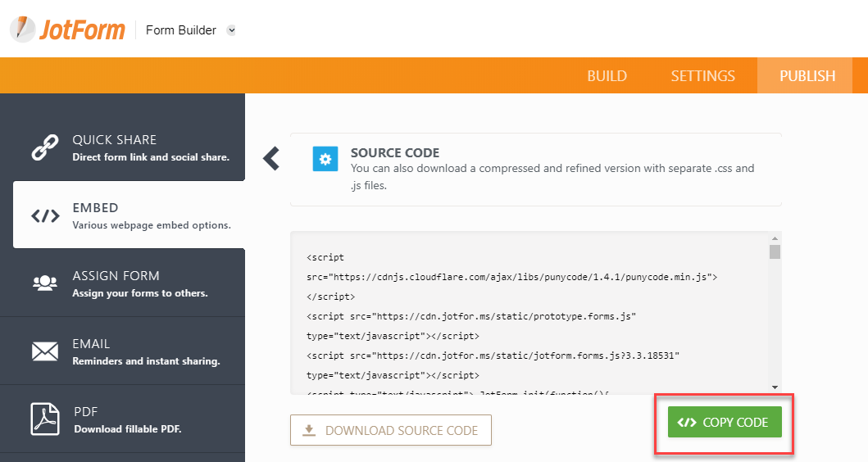Viewport: 868px width, 462px height.
Task: Open the EMAIL reminders section
Action: (x=122, y=351)
